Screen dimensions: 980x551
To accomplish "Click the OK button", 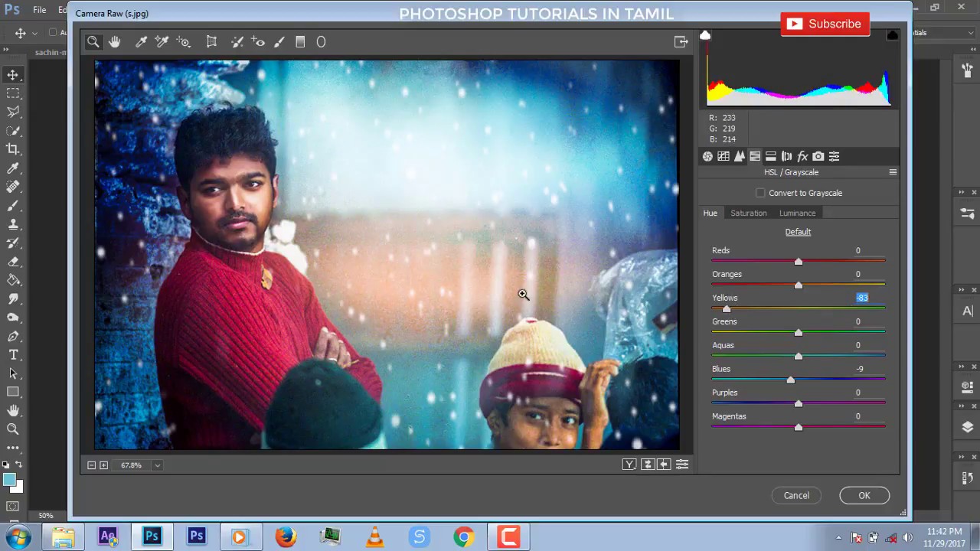I will tap(864, 495).
